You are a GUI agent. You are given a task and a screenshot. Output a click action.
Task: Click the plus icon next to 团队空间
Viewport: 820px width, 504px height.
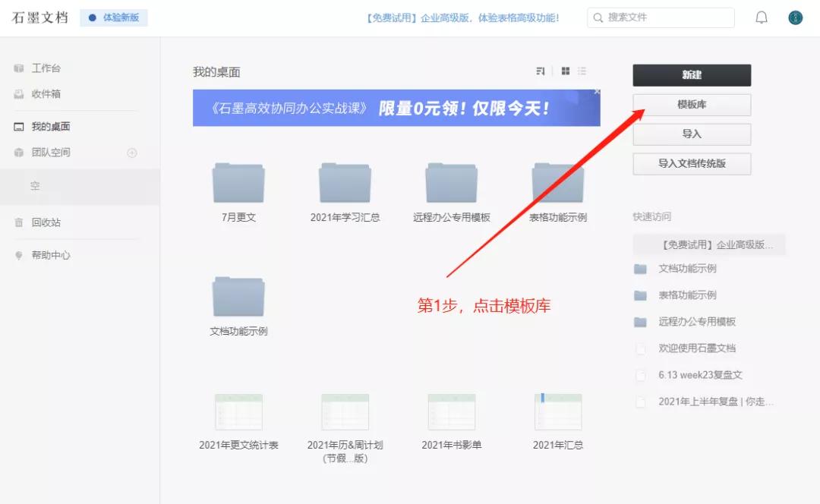[x=131, y=153]
